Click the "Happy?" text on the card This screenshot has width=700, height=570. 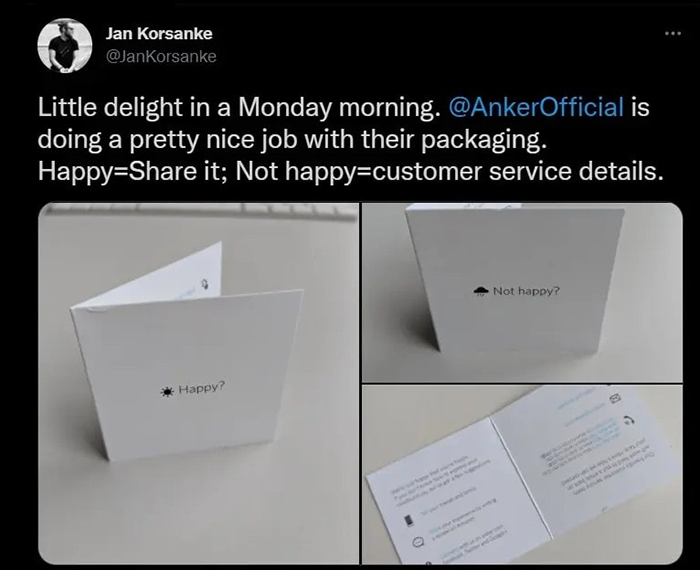click(202, 388)
